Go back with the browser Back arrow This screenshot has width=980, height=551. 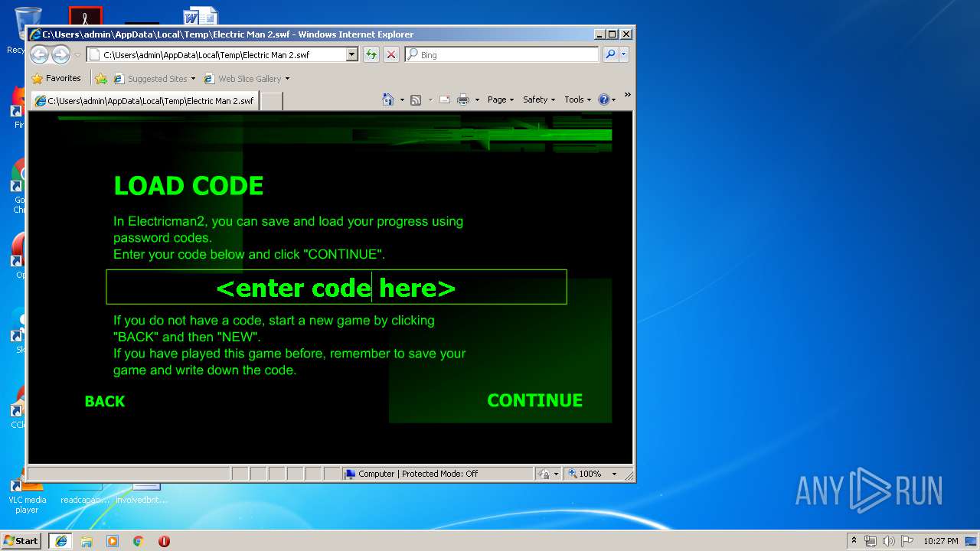(39, 54)
